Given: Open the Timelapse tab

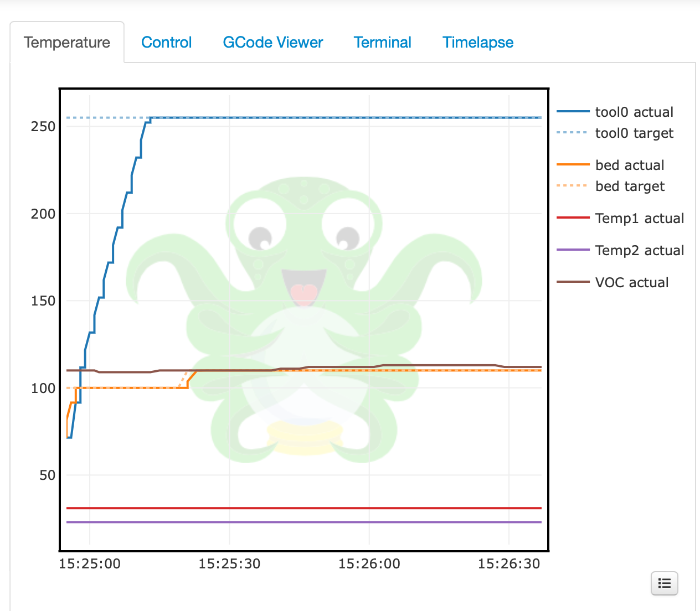Looking at the screenshot, I should [x=478, y=43].
